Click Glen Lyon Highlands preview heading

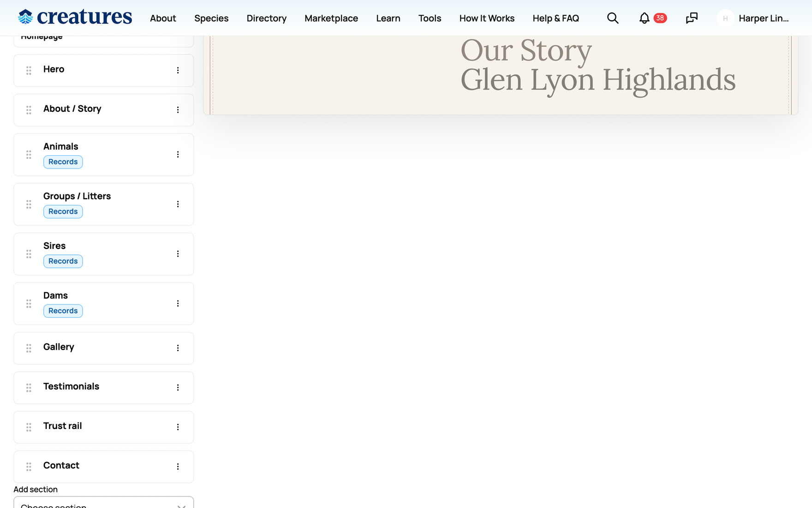[x=598, y=80]
